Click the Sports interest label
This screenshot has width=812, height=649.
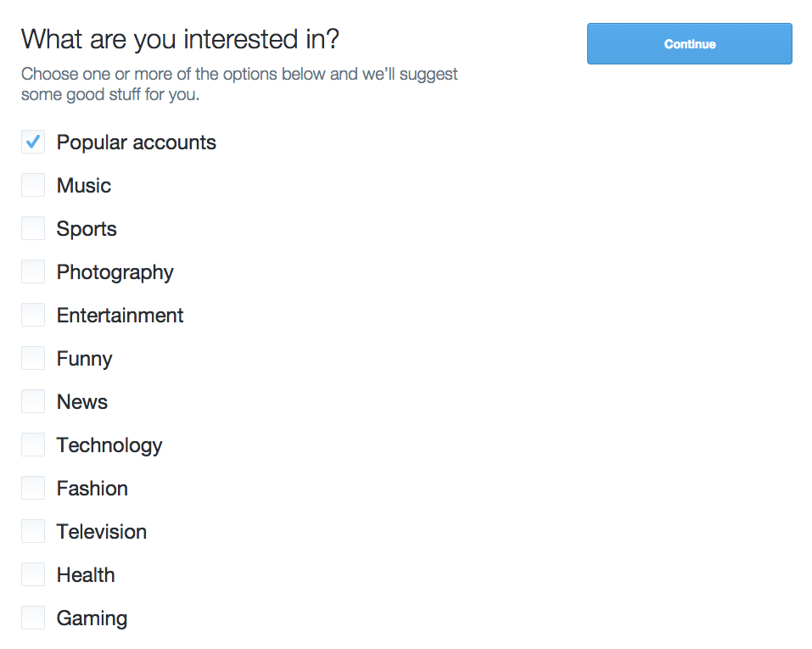tap(86, 228)
